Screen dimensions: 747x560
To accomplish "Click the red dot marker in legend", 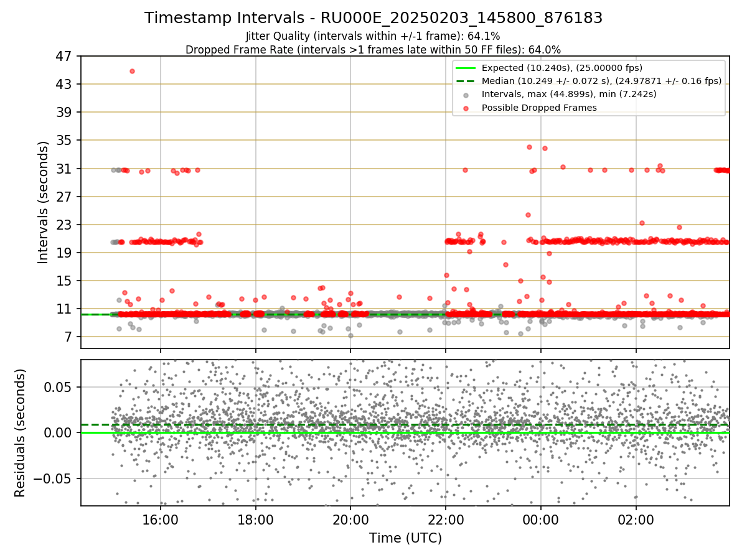I will 466,108.
